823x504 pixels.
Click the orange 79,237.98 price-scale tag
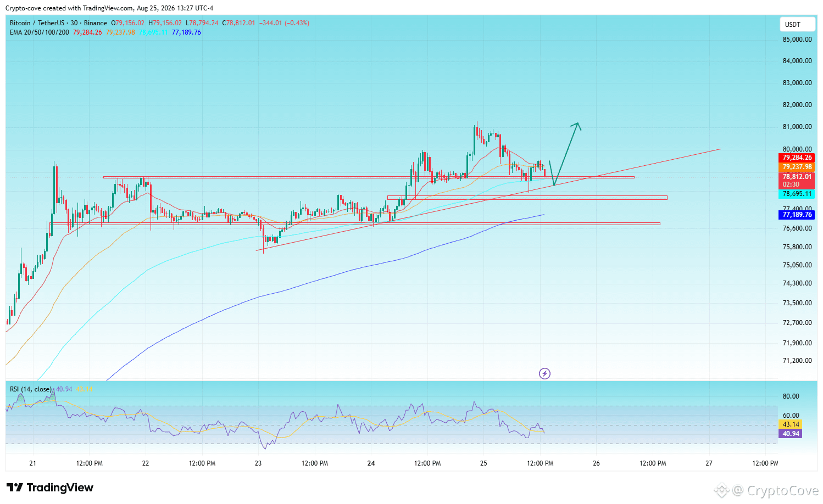[797, 167]
